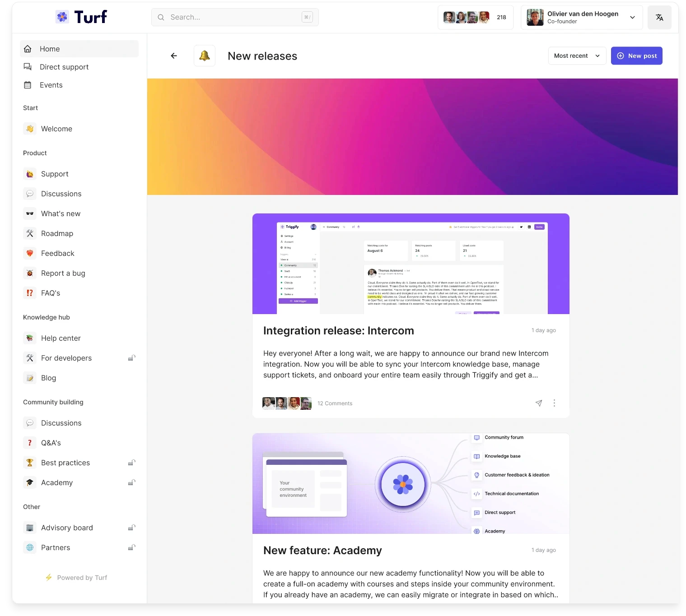686x616 pixels.
Task: Unlock the Partners section
Action: pos(131,547)
